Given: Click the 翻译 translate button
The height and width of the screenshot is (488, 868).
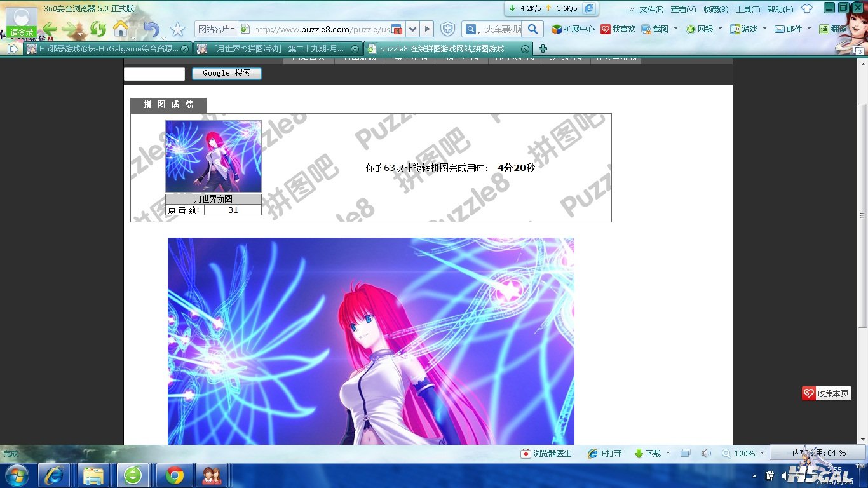Looking at the screenshot, I should tap(832, 29).
